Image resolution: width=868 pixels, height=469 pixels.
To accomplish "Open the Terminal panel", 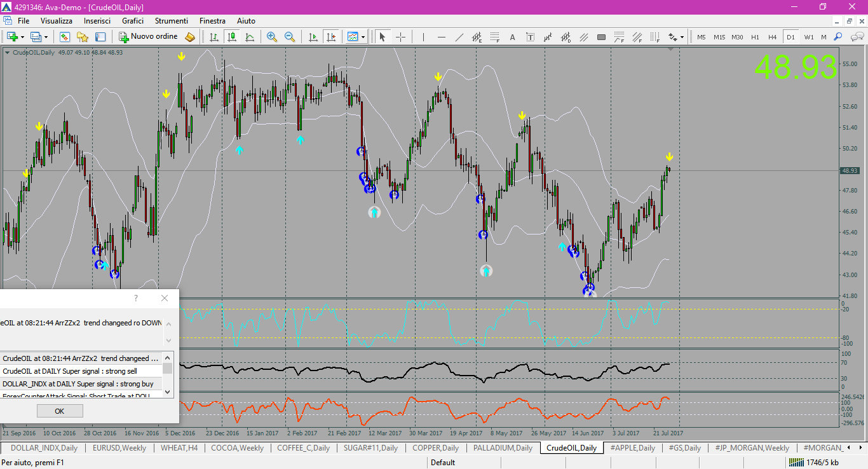I will [100, 37].
